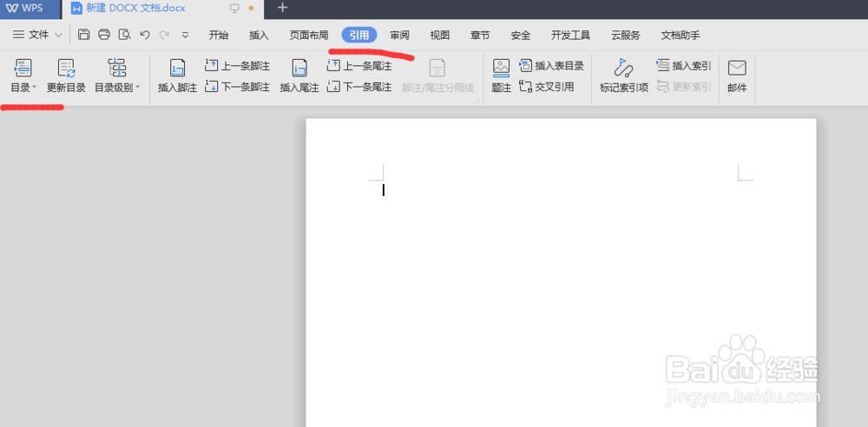Image resolution: width=868 pixels, height=427 pixels.
Task: Open the footnote/endnote dialog launcher
Action: [477, 101]
